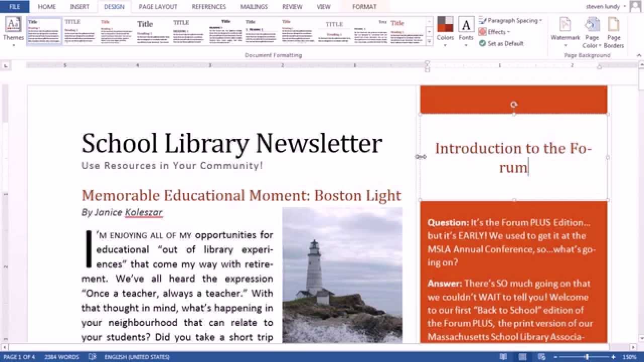644x362 pixels.
Task: Open the Watermark menu
Action: [565, 32]
